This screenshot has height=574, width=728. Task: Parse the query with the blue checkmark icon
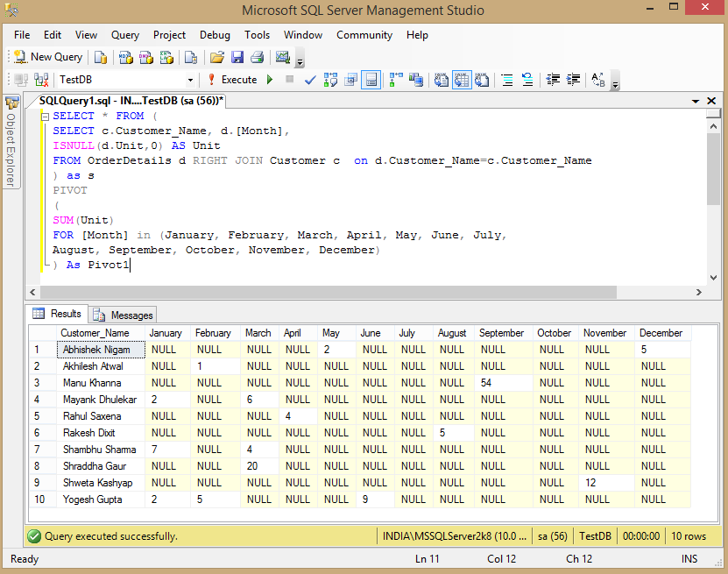(310, 80)
